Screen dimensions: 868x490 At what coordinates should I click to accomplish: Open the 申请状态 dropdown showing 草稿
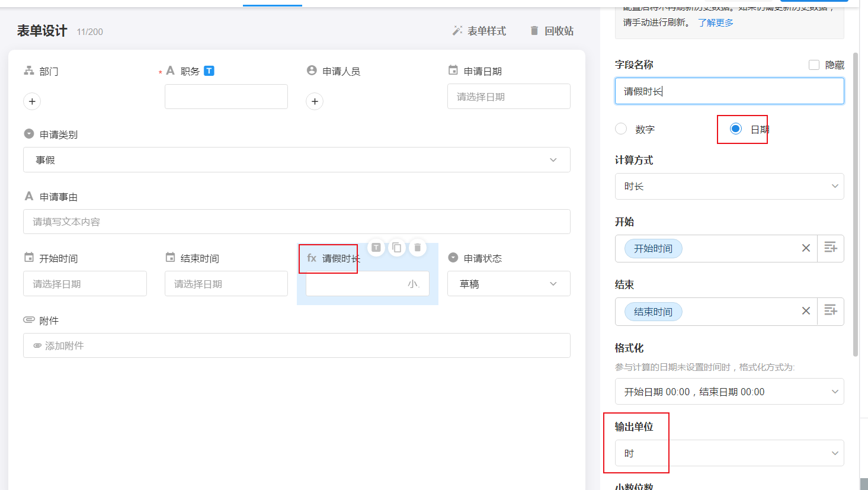click(x=508, y=284)
